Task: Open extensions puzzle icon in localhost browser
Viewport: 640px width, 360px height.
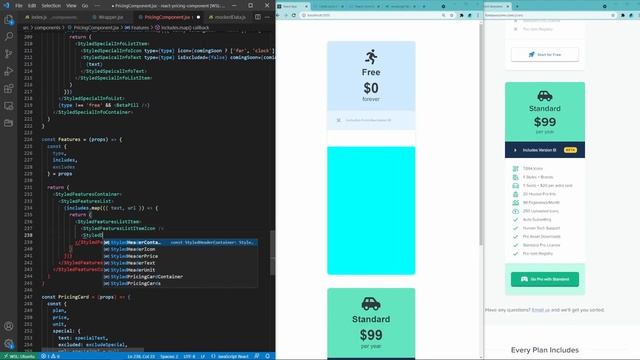Action: (x=462, y=15)
